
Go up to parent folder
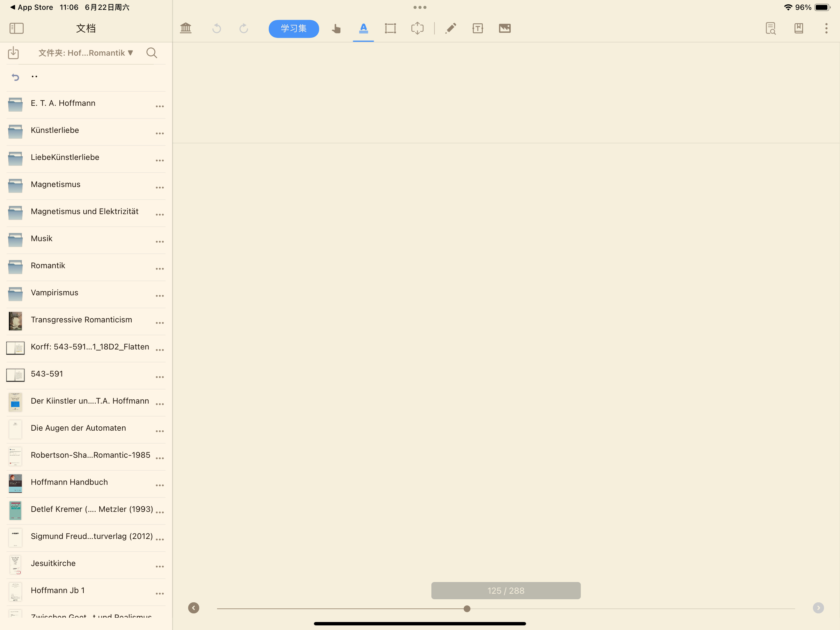tap(86, 77)
